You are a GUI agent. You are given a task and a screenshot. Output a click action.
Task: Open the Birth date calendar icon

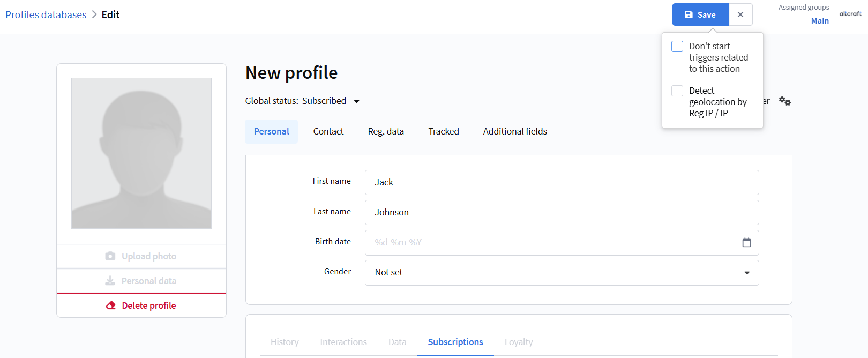[746, 243]
